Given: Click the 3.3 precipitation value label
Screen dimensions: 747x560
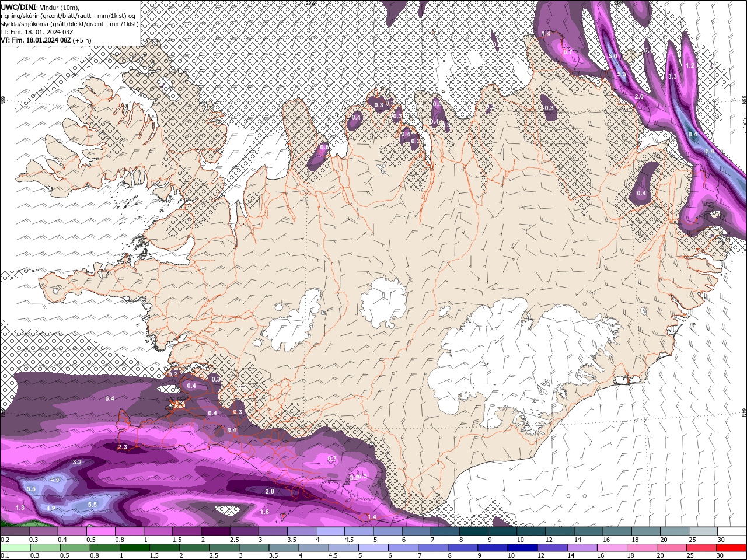Looking at the screenshot, I should click(672, 76).
